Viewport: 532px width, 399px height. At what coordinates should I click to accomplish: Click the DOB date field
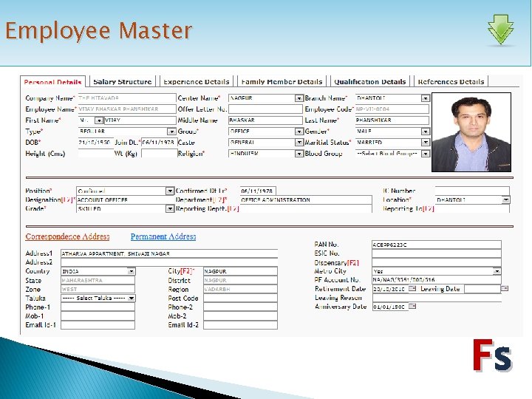(x=95, y=143)
